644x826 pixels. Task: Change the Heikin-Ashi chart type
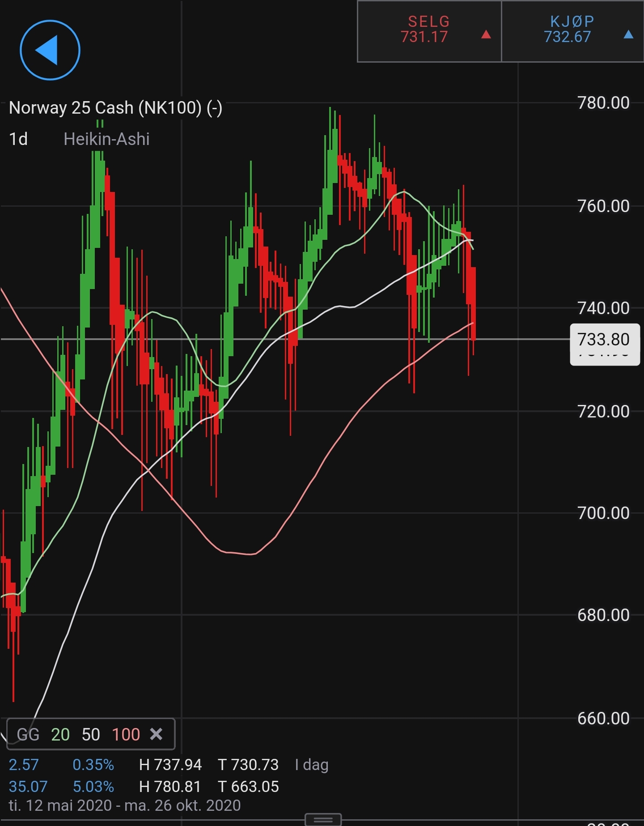point(106,139)
